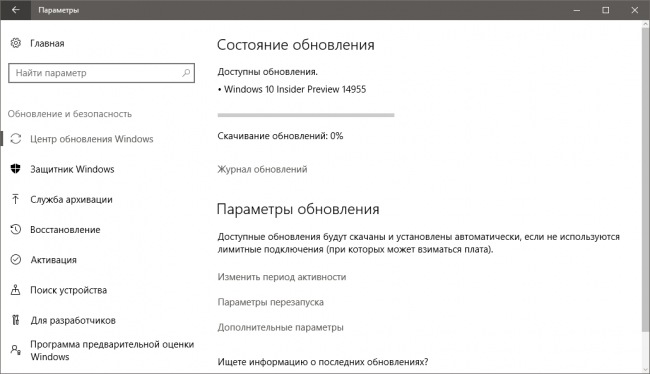Viewport: 650px width, 374px height.
Task: Close the Параметры window
Action: 635,10
